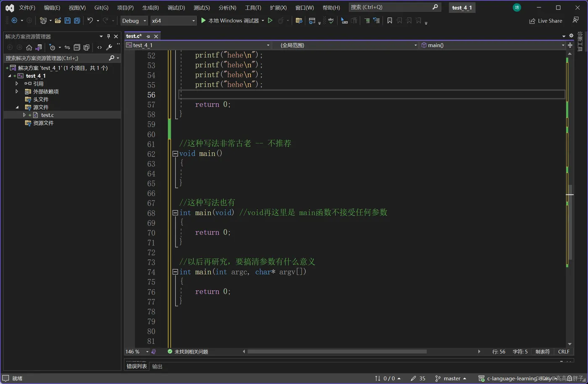
Task: Open the Git(G) menu
Action: coord(101,8)
